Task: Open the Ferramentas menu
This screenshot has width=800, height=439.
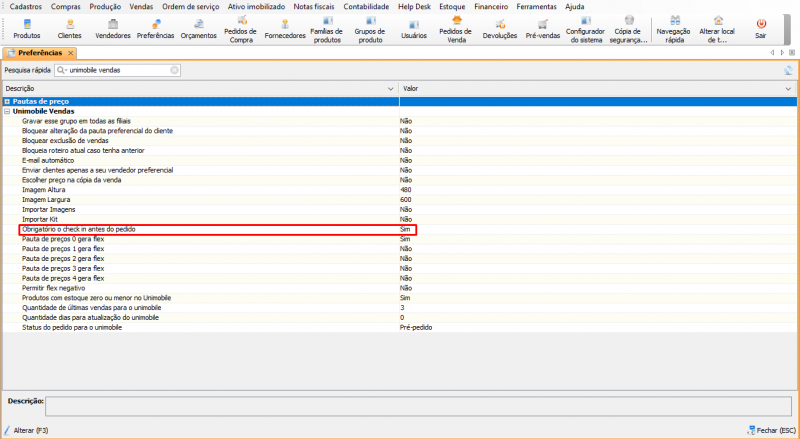Action: click(536, 7)
